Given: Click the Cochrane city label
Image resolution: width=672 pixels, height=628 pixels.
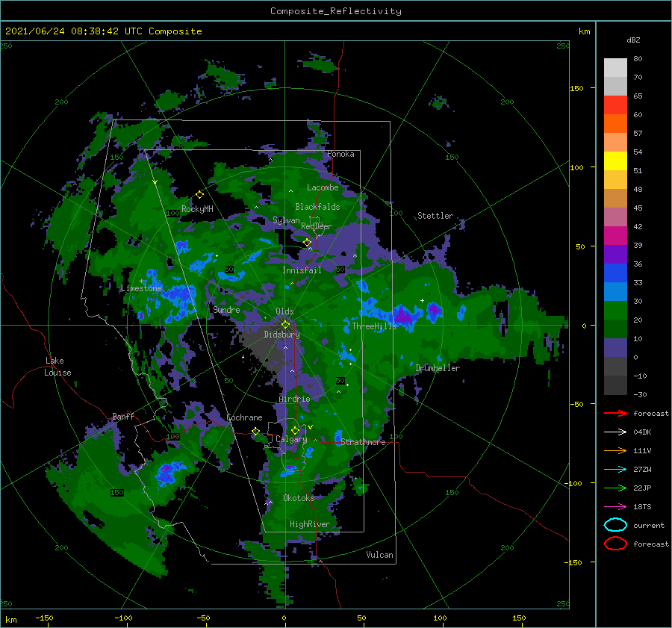Looking at the screenshot, I should 244,417.
